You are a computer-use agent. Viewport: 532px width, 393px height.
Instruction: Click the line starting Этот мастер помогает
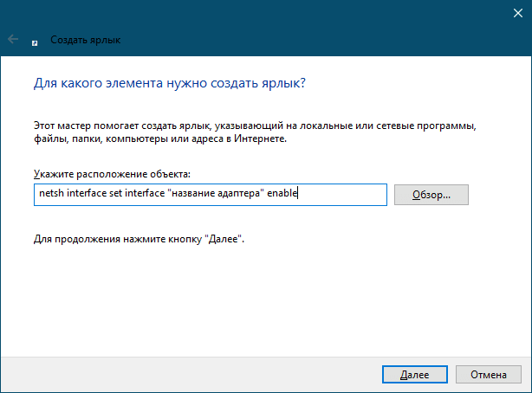pos(255,126)
